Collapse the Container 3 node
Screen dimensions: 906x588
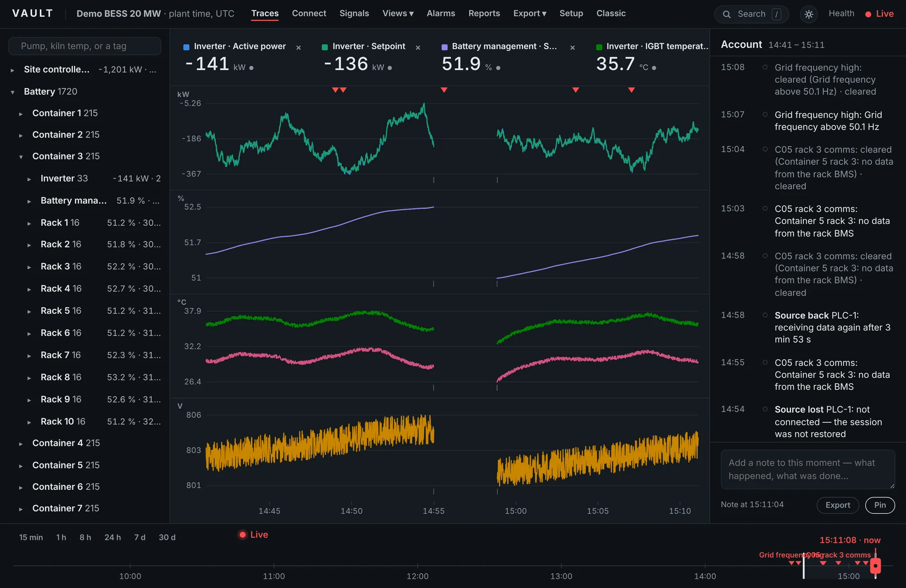(x=21, y=157)
